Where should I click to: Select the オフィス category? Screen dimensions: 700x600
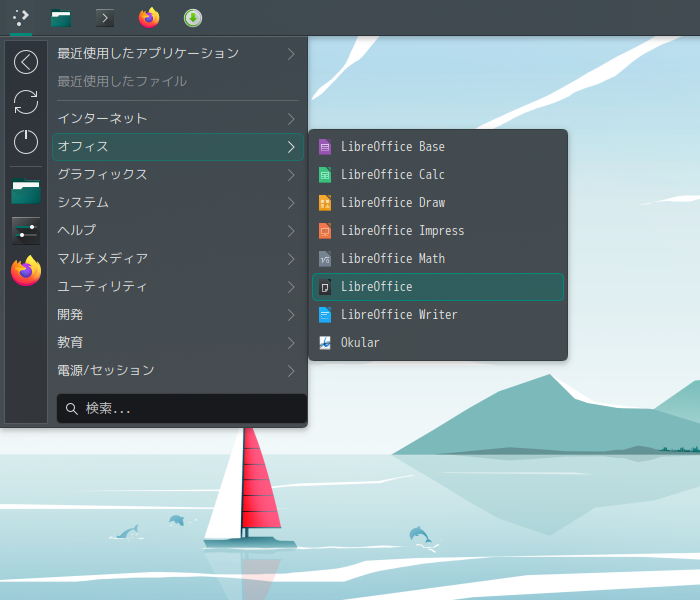pos(178,147)
